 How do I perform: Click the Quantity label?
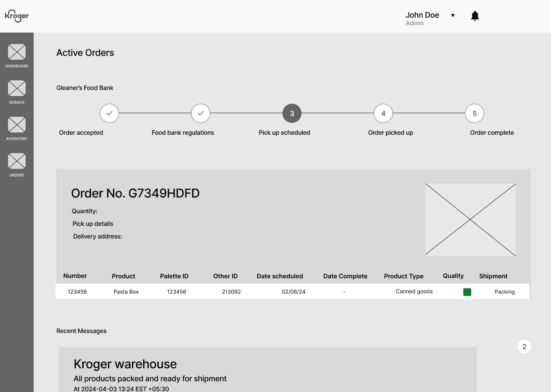pyautogui.click(x=85, y=211)
